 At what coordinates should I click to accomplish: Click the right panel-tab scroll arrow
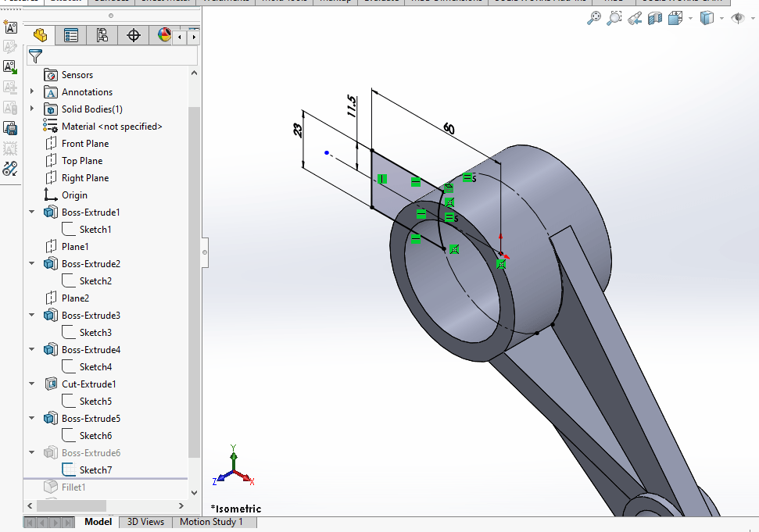point(194,36)
